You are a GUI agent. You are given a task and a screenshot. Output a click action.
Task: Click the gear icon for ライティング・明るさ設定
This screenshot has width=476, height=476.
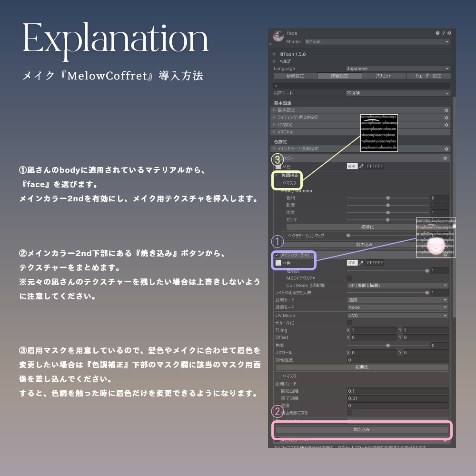pos(446,117)
